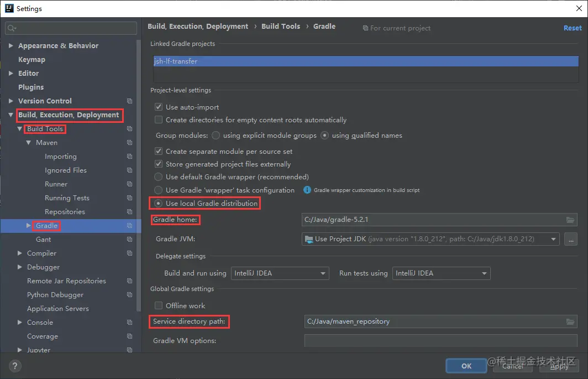
Task: Click project-level icon beside Version Control
Action: 129,101
